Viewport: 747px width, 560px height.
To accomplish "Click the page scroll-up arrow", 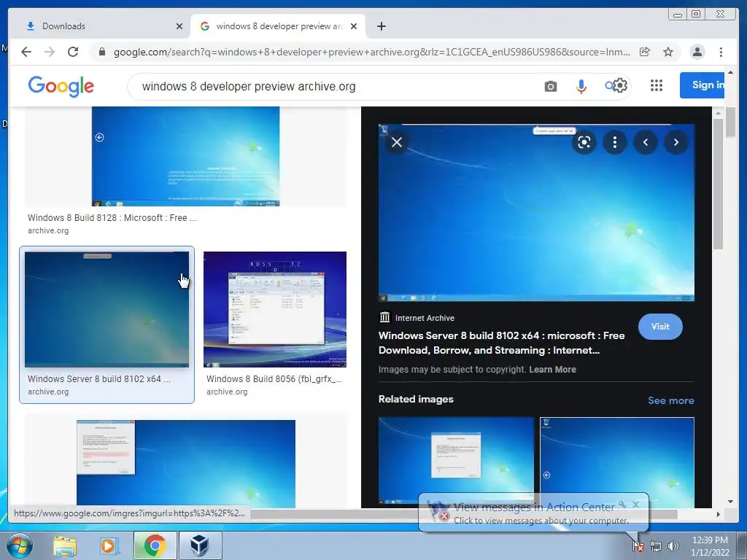I will (730, 72).
